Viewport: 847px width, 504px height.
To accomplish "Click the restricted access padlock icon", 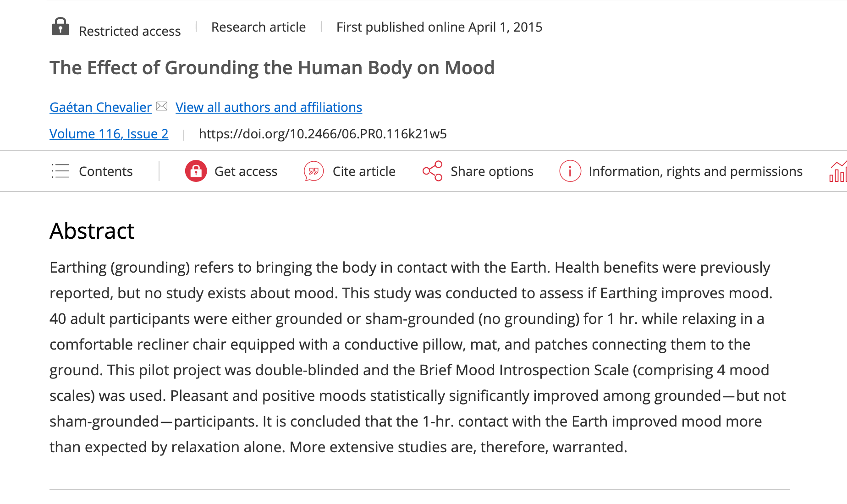I will pos(60,27).
